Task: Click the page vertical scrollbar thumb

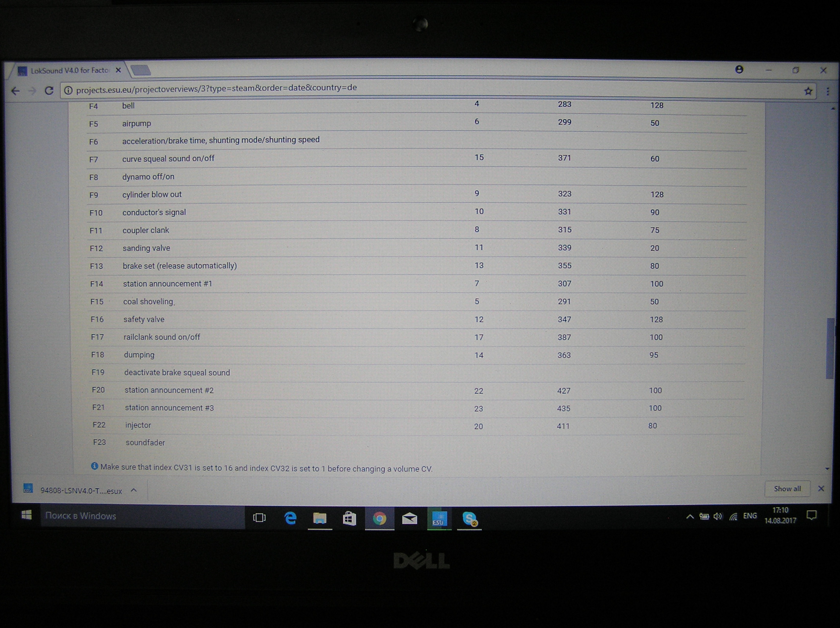Action: 830,348
